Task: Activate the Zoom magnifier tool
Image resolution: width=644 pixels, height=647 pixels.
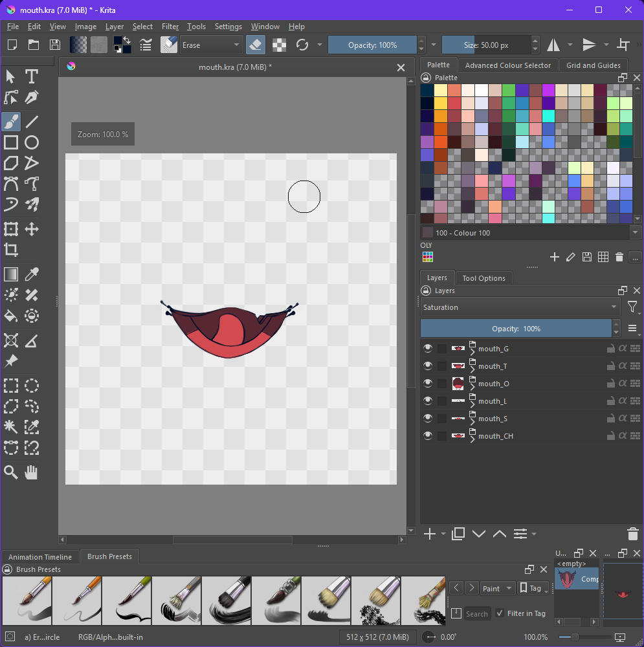Action: point(11,472)
